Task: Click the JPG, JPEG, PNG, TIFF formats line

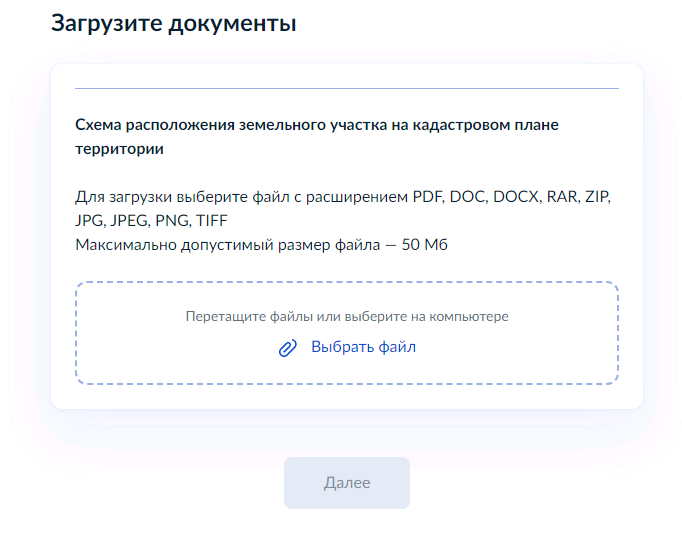Action: (151, 221)
